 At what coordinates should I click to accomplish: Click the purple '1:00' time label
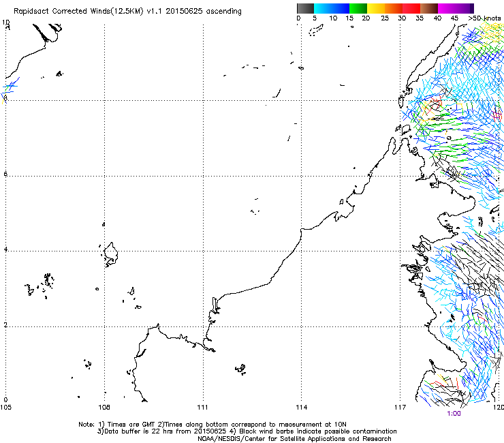pyautogui.click(x=454, y=414)
